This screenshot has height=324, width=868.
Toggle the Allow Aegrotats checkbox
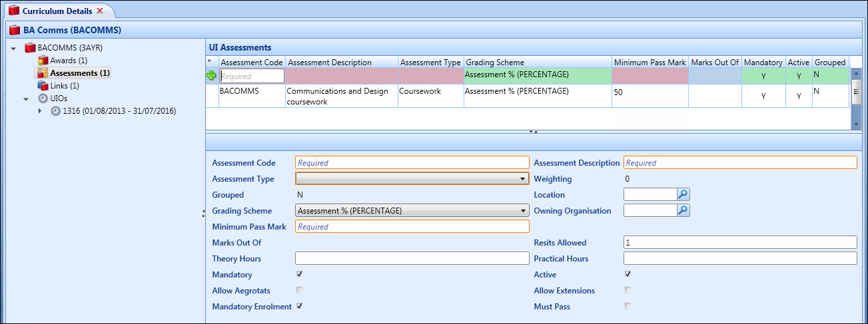point(300,290)
